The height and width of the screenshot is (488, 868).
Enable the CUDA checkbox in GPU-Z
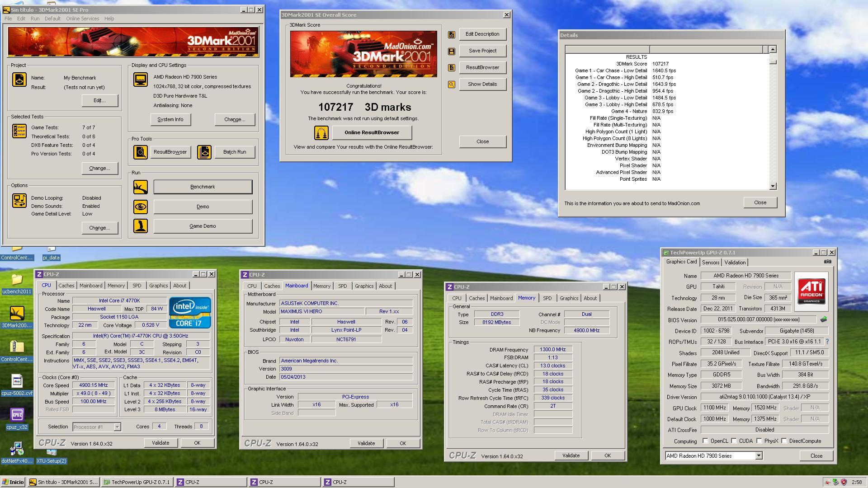click(734, 441)
